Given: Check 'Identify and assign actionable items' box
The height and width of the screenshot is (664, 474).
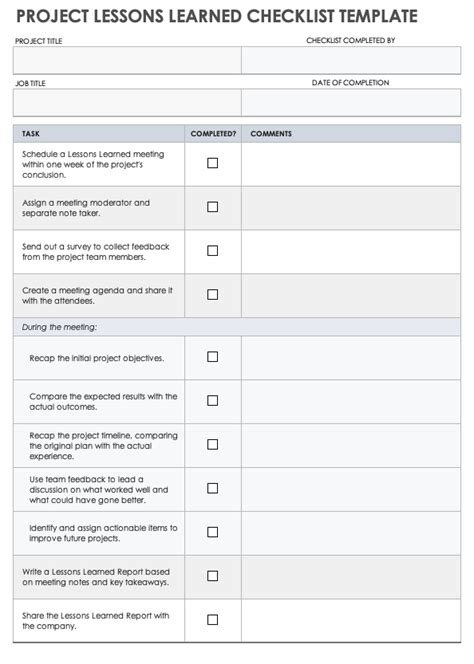Looking at the screenshot, I should click(x=213, y=532).
